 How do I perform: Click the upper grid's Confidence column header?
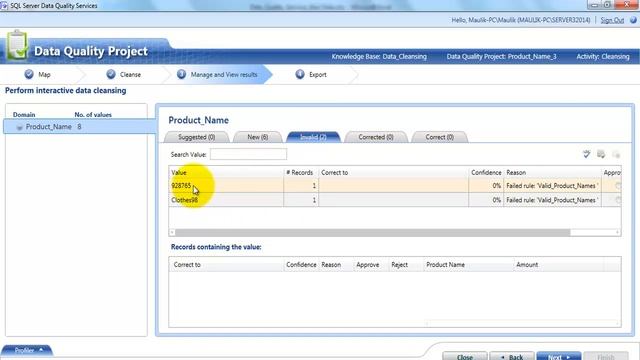(x=486, y=172)
